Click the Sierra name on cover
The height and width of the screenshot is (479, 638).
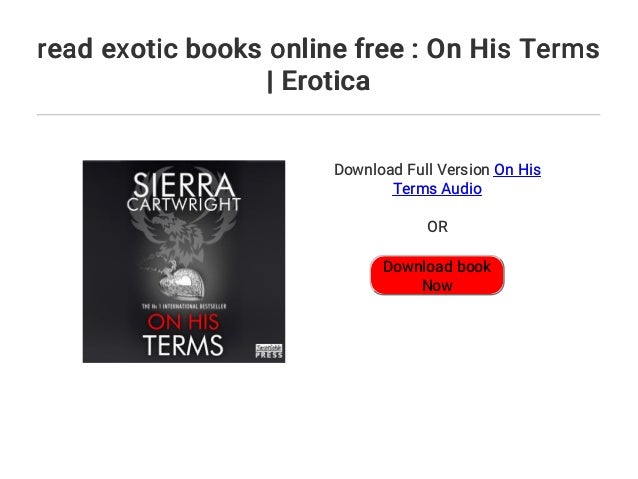pos(184,185)
